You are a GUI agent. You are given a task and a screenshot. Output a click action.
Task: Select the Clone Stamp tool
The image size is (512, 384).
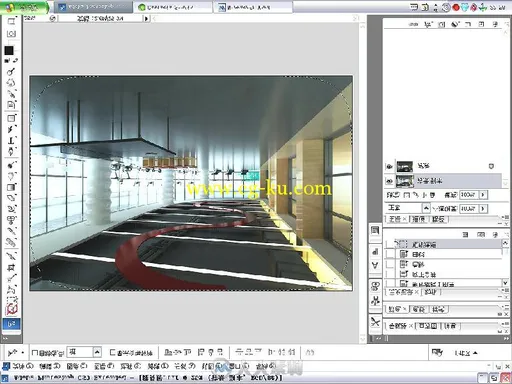point(11,220)
